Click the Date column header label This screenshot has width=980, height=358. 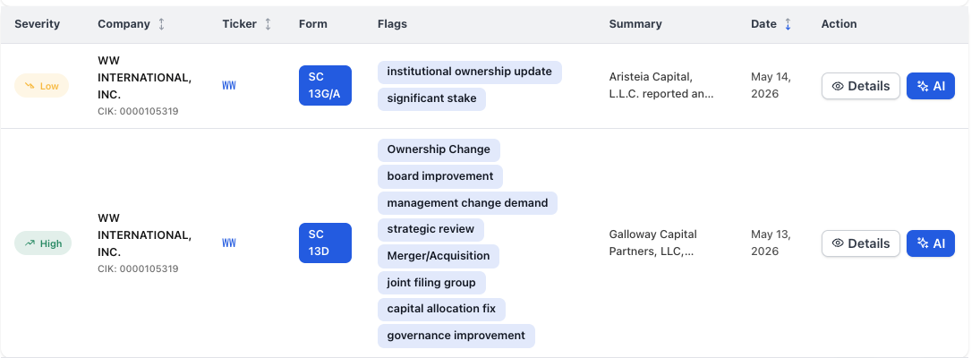point(763,24)
